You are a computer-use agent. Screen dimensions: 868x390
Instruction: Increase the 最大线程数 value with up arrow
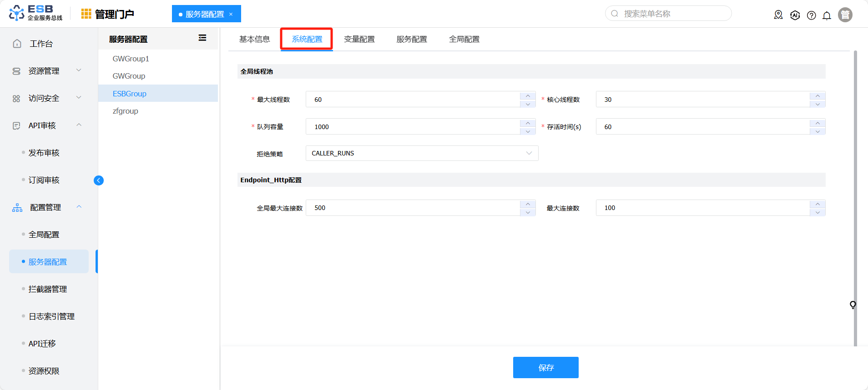tap(528, 95)
